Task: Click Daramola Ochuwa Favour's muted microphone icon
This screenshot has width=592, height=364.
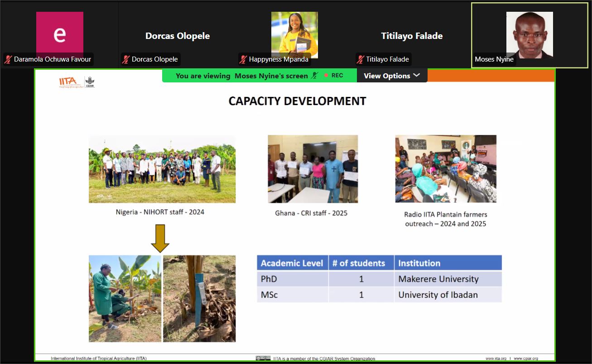Action: [8, 59]
